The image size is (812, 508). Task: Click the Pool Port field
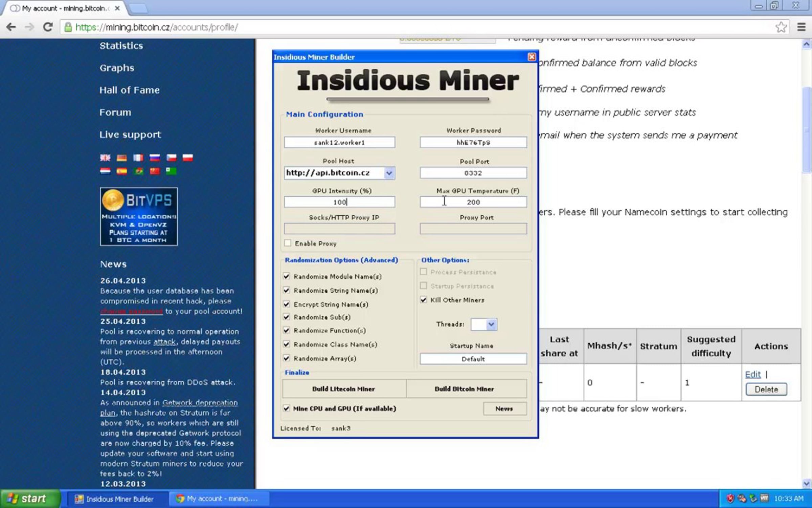pyautogui.click(x=473, y=173)
